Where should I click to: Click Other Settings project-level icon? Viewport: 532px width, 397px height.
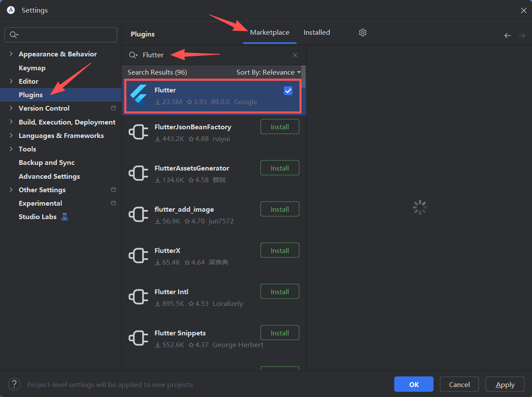[114, 190]
